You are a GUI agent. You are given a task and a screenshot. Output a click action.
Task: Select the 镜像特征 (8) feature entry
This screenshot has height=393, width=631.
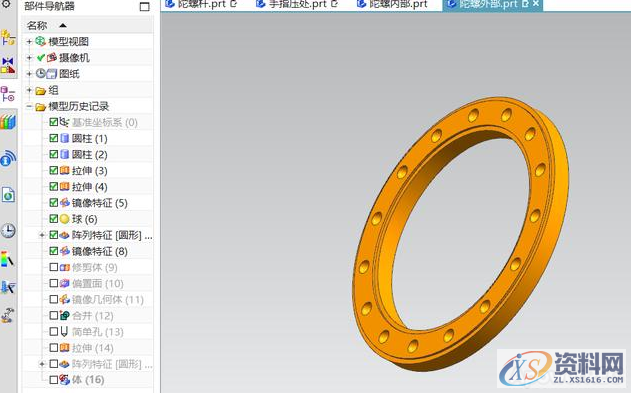coord(99,251)
